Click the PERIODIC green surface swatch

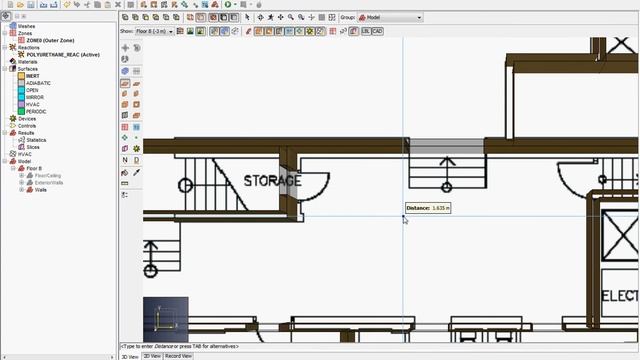(21, 111)
